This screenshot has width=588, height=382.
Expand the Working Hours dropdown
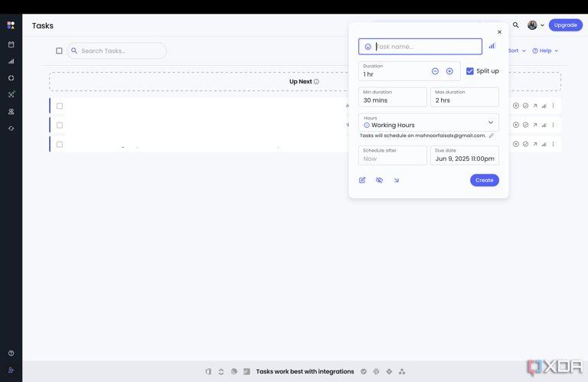491,122
